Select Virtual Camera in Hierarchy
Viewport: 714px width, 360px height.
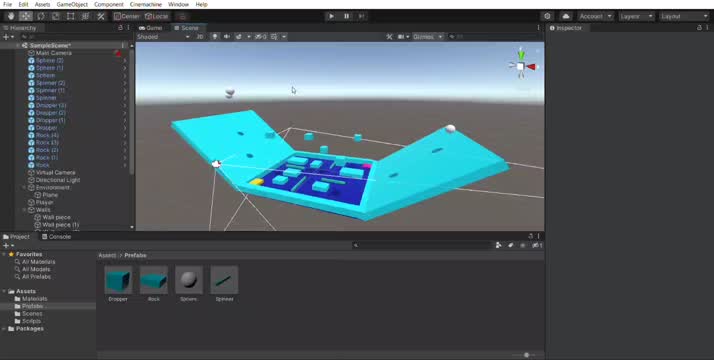tap(56, 172)
